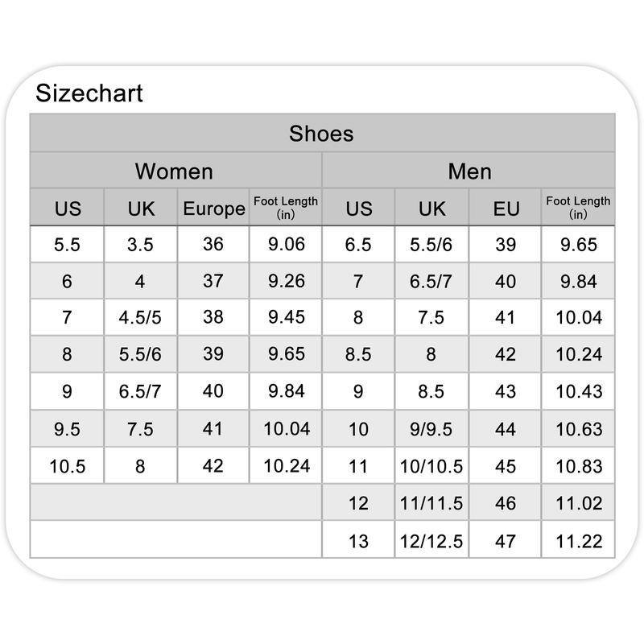Click the Women's US size 10.5 cell

[x=68, y=466]
